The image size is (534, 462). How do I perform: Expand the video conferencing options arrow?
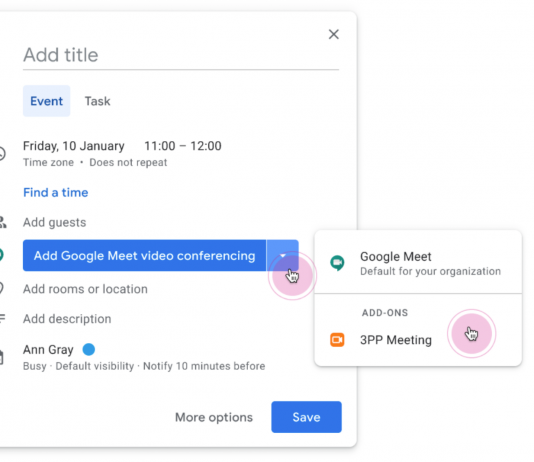(283, 255)
